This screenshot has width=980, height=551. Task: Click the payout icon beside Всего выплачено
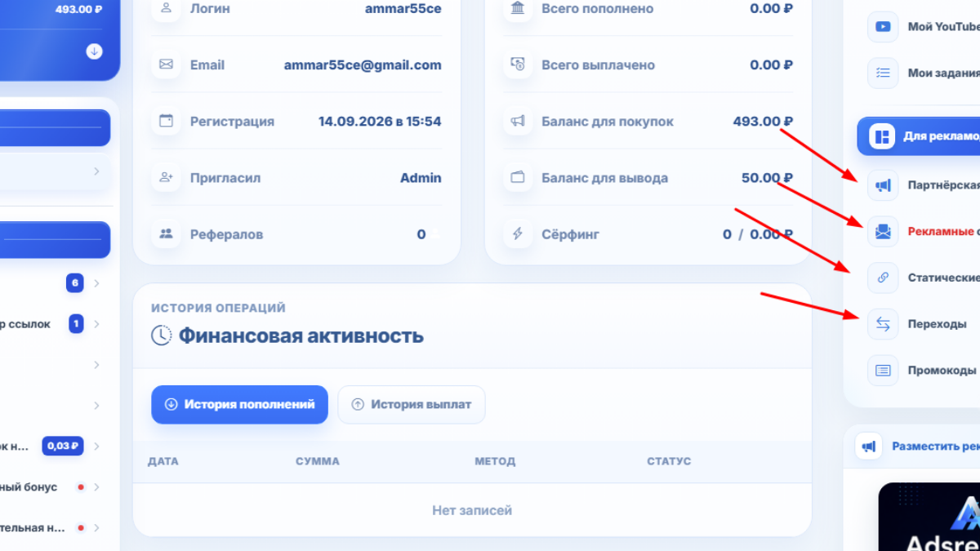click(518, 64)
